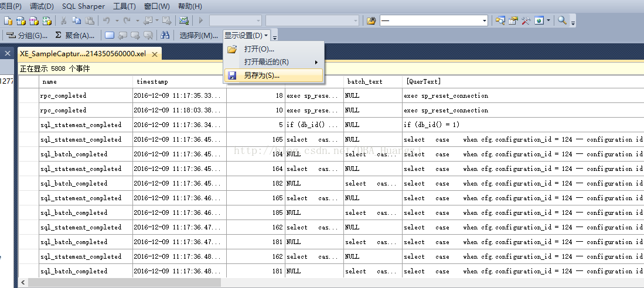Screen dimensions: 644x288
Task: Close the left side panel
Action: [8, 53]
